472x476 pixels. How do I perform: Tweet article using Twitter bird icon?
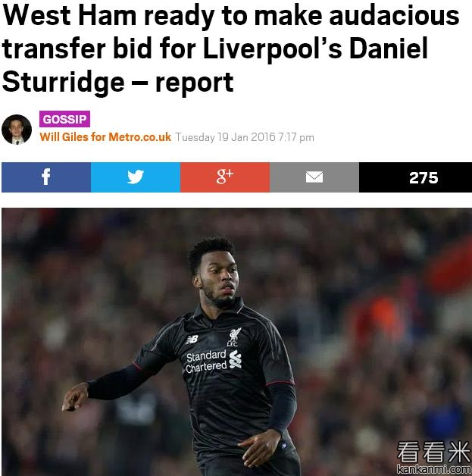(x=136, y=177)
